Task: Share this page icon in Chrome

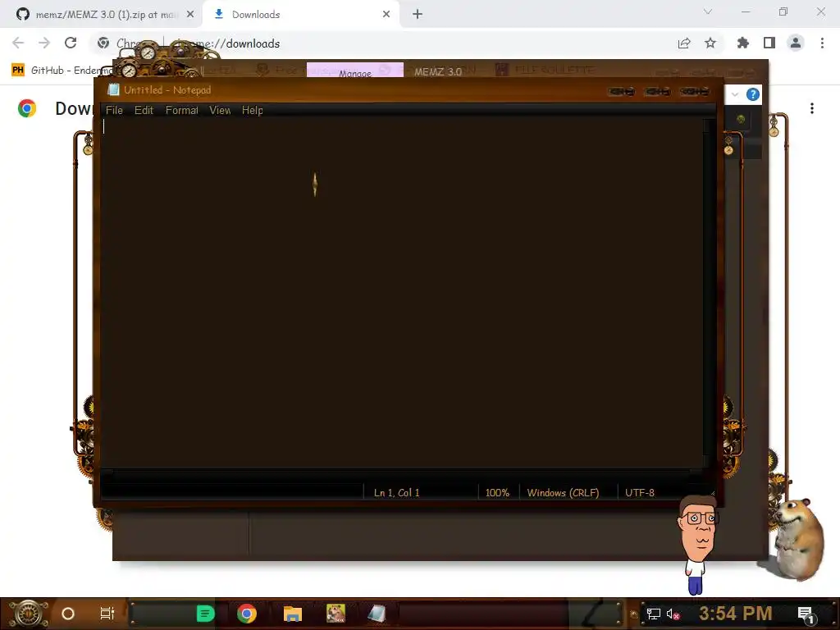Action: [684, 43]
